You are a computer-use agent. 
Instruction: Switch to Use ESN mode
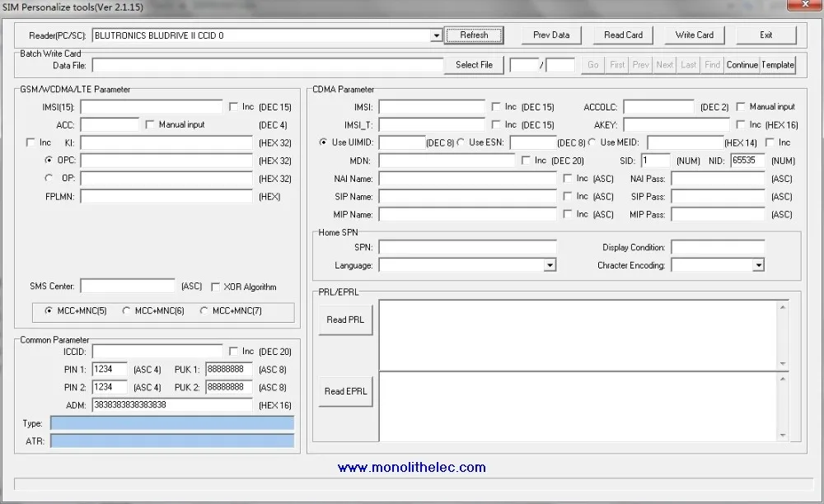click(461, 142)
